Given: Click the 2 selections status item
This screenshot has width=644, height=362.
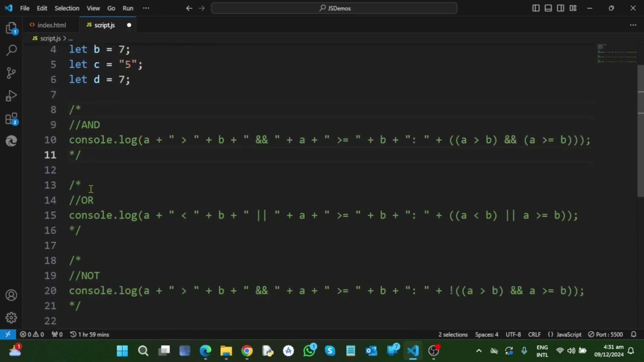Looking at the screenshot, I should (453, 334).
